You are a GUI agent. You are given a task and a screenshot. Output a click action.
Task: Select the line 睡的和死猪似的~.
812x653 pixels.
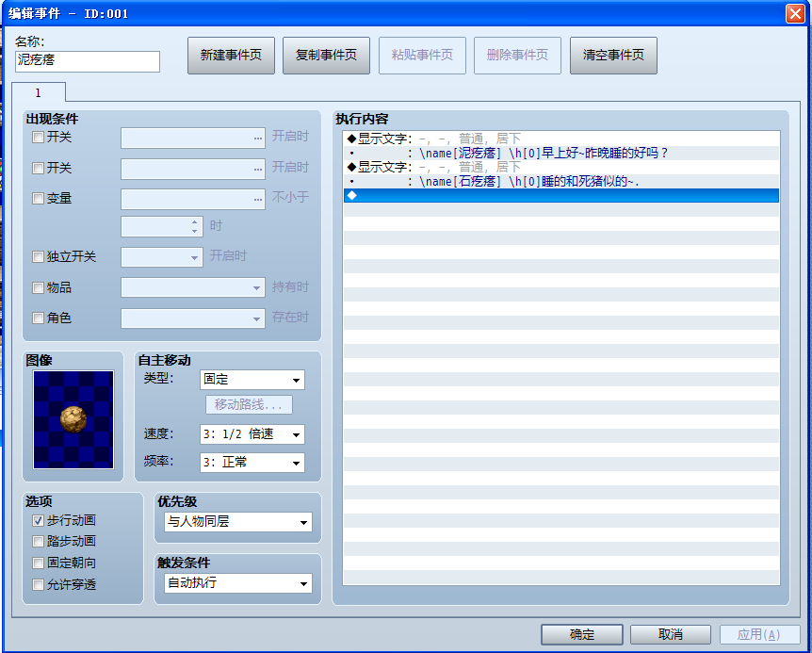point(561,182)
